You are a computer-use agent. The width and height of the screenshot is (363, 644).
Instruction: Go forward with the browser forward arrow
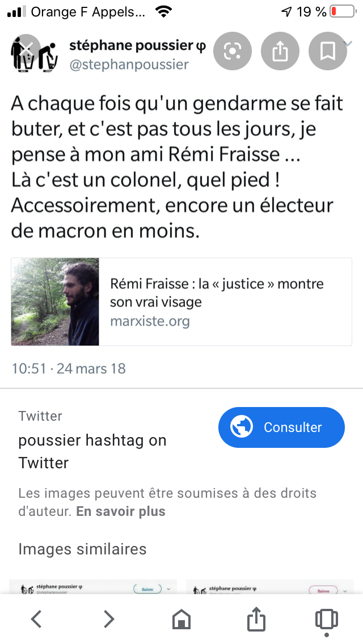pos(109,618)
